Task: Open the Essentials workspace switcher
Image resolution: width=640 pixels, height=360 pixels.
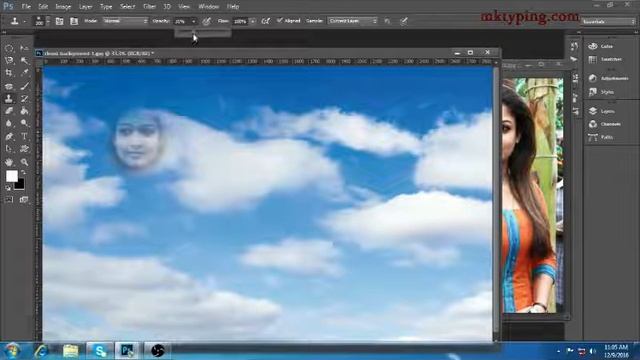Action: (x=609, y=21)
